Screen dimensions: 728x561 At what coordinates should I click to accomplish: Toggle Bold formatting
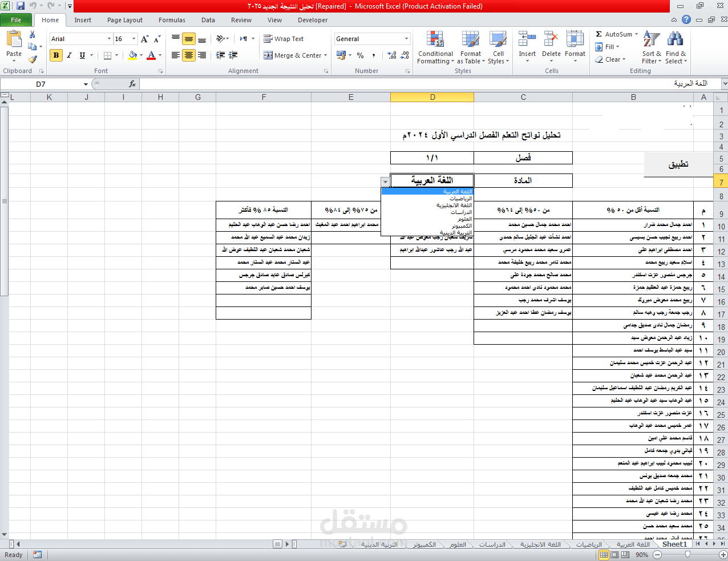point(56,55)
